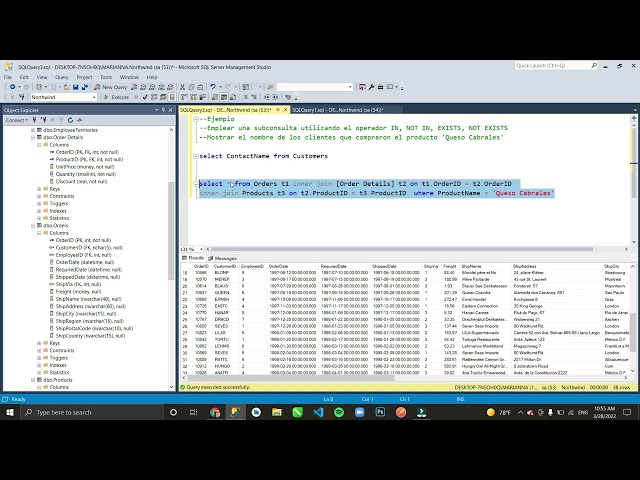This screenshot has width=640, height=480.
Task: Expand the dbo.EmployeeTerritories node
Action: pyautogui.click(x=33, y=130)
